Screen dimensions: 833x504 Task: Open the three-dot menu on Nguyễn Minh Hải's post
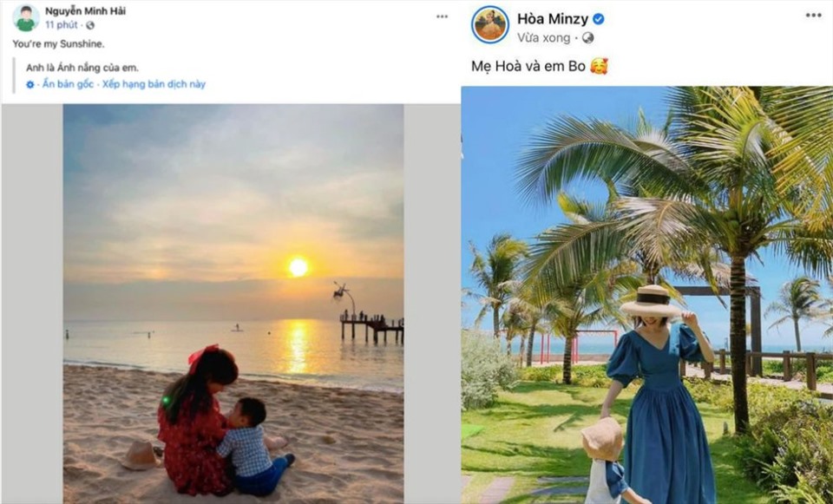tap(442, 16)
